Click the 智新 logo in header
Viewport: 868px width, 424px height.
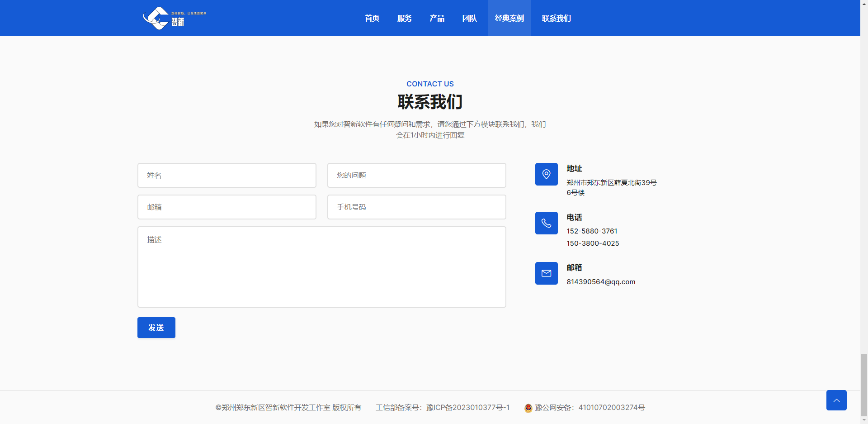(175, 18)
